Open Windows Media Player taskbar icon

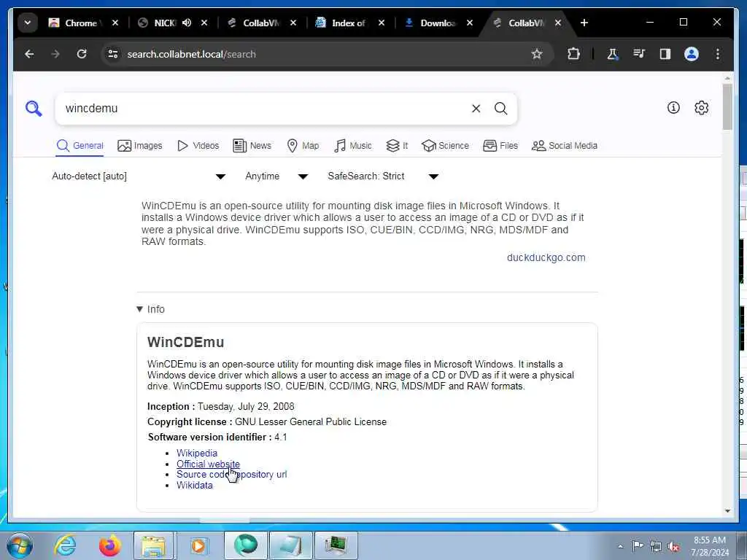pos(198,545)
